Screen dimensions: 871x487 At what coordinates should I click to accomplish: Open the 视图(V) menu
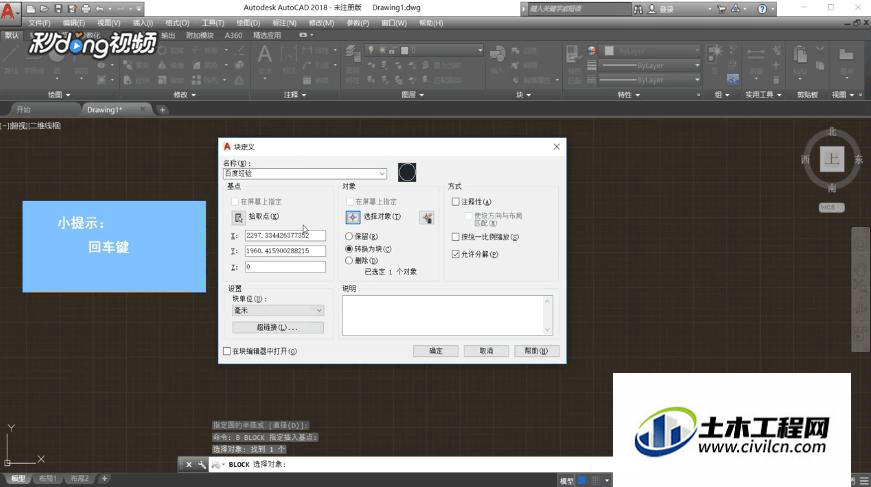point(108,23)
